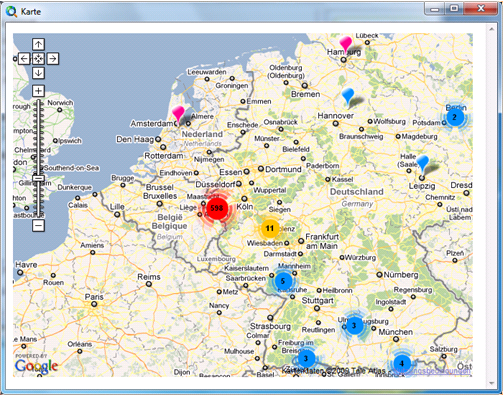503x395 pixels.
Task: Click the pink pin at Amsterdam
Action: [178, 114]
